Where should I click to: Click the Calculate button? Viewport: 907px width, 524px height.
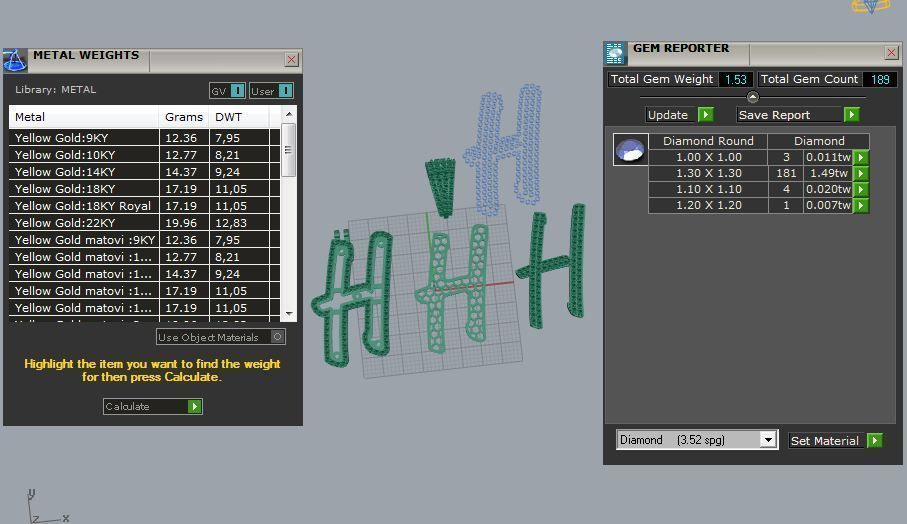[x=153, y=407]
